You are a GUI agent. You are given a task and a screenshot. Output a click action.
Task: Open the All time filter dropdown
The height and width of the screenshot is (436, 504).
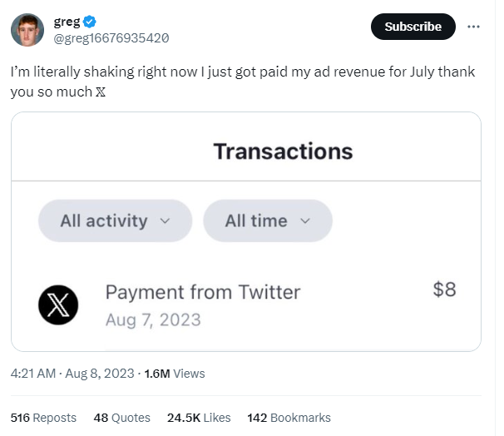click(x=267, y=221)
